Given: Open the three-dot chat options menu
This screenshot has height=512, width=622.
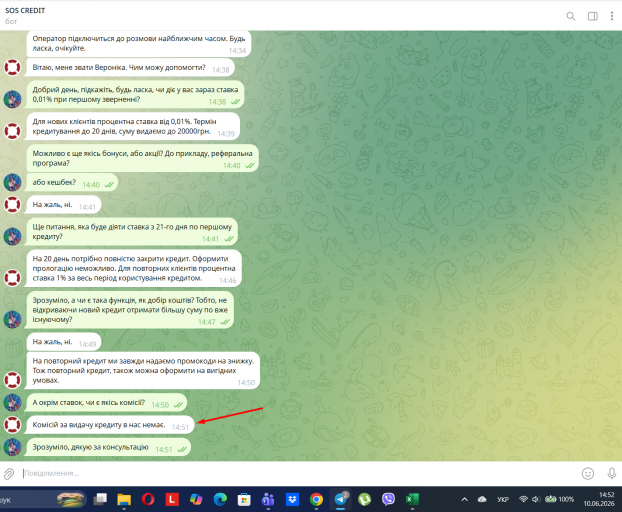Looking at the screenshot, I should click(612, 16).
